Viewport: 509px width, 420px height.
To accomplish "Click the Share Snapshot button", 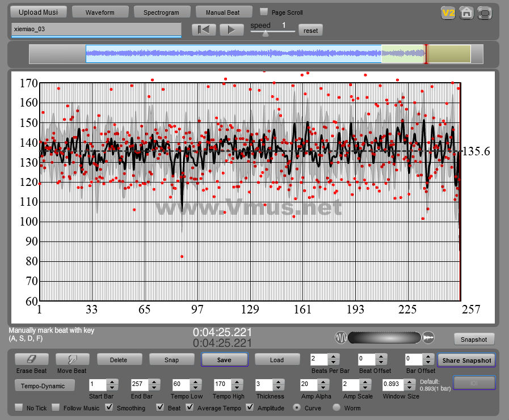I will (466, 360).
